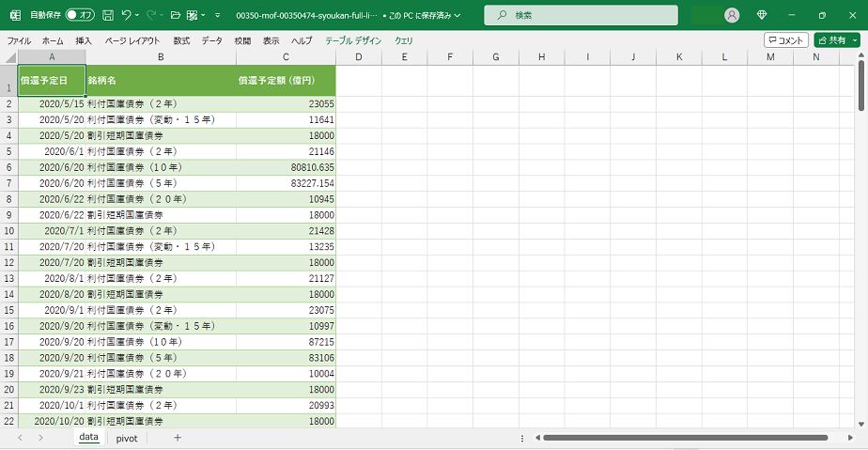The image size is (868, 450).
Task: Click the horizontal scrollbar thumb at bottom
Action: [x=686, y=438]
